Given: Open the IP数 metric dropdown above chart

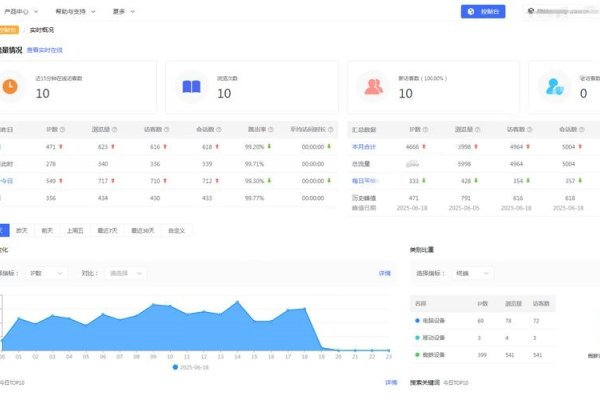Looking at the screenshot, I should point(46,273).
